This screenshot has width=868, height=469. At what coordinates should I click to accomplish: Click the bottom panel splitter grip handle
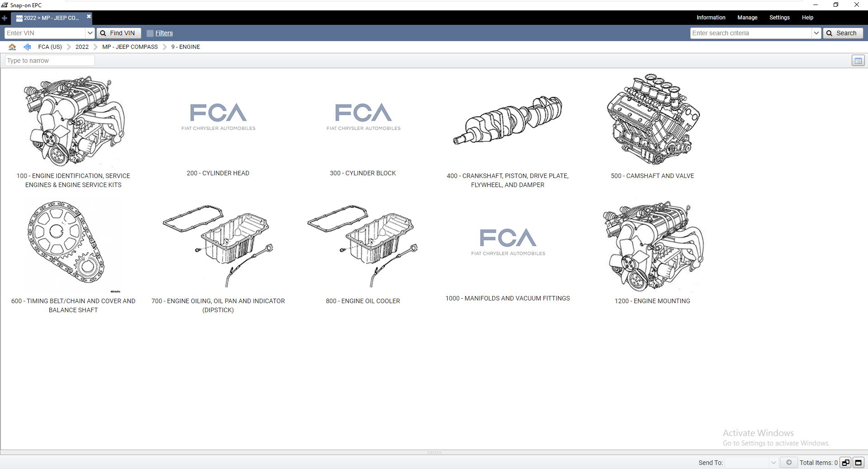434,452
